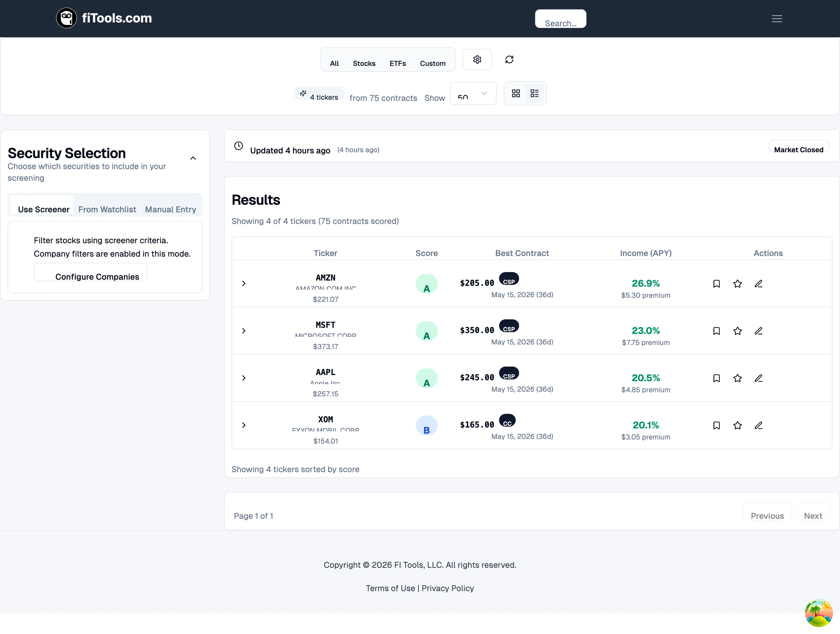Edit the XOM row with pencil icon
This screenshot has width=840, height=634.
tap(758, 425)
